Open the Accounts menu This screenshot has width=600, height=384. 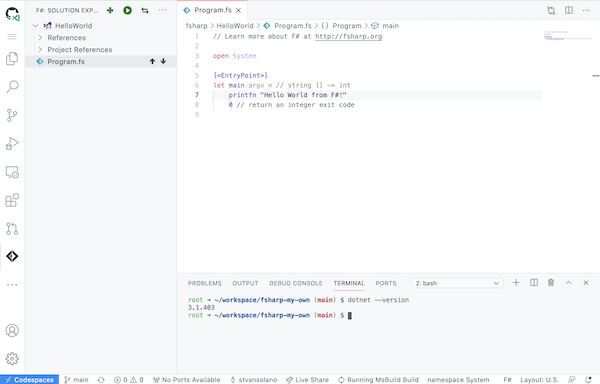[12, 330]
